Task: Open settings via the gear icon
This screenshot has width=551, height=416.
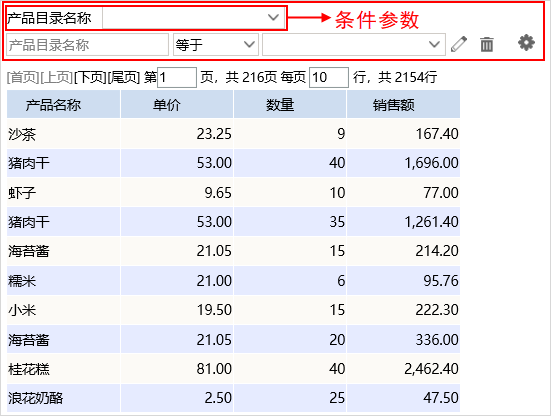Action: pos(526,43)
